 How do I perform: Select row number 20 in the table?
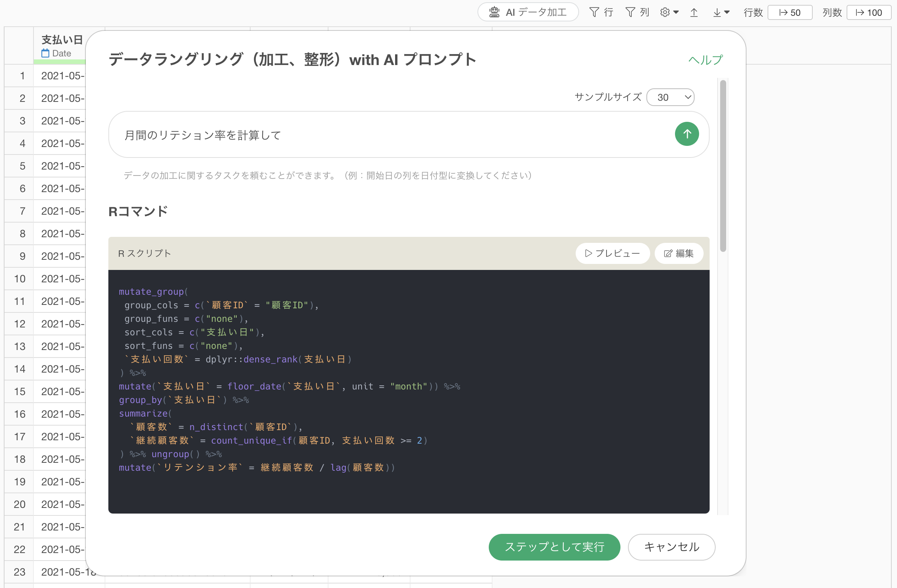click(20, 504)
